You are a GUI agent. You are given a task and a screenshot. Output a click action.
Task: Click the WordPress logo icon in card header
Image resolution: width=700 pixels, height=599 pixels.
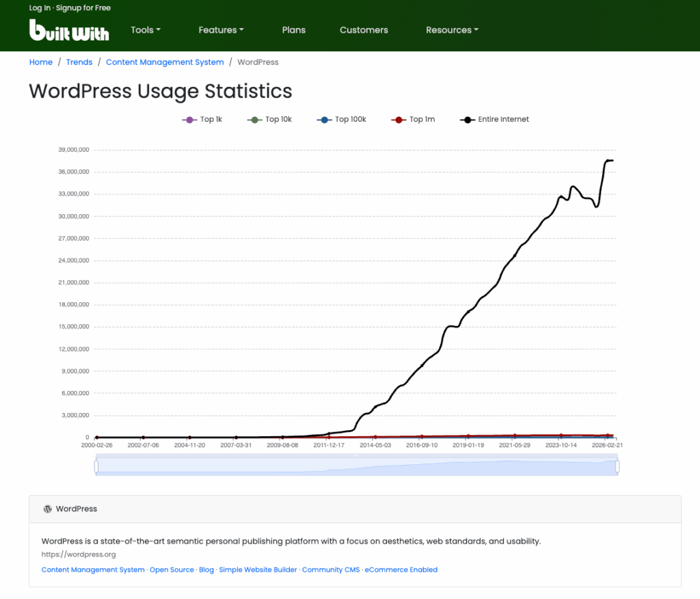point(47,509)
